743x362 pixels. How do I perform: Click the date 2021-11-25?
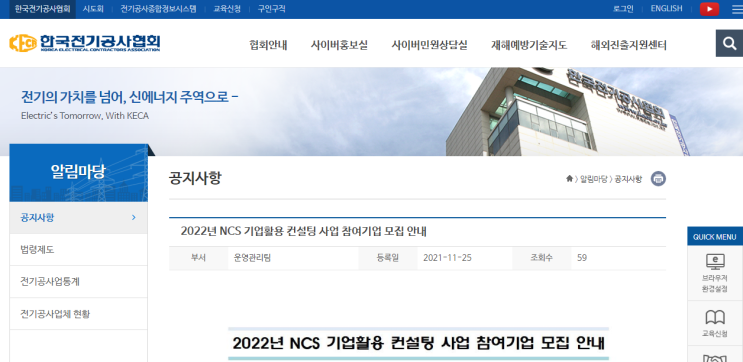[447, 258]
